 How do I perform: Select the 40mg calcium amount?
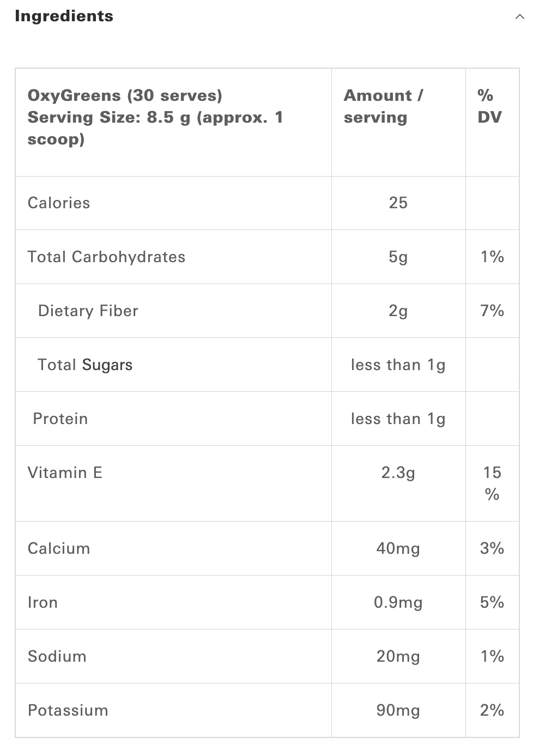tap(398, 548)
